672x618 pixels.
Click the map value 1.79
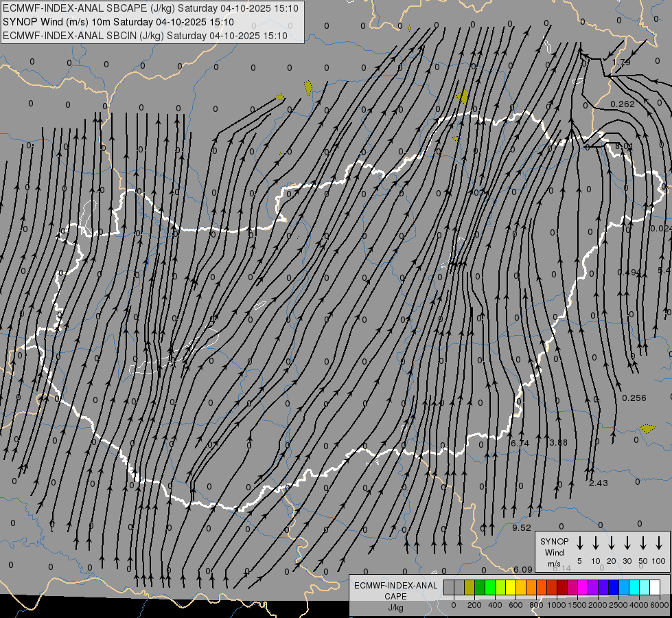[x=621, y=62]
